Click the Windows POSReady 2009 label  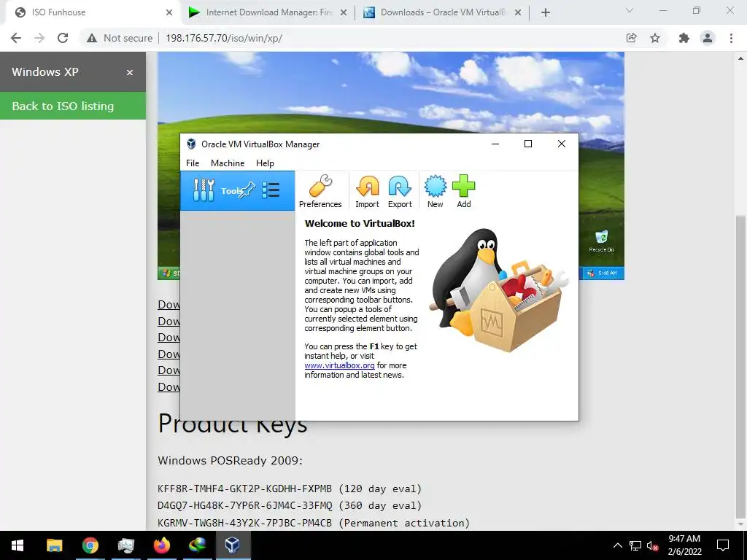(230, 461)
